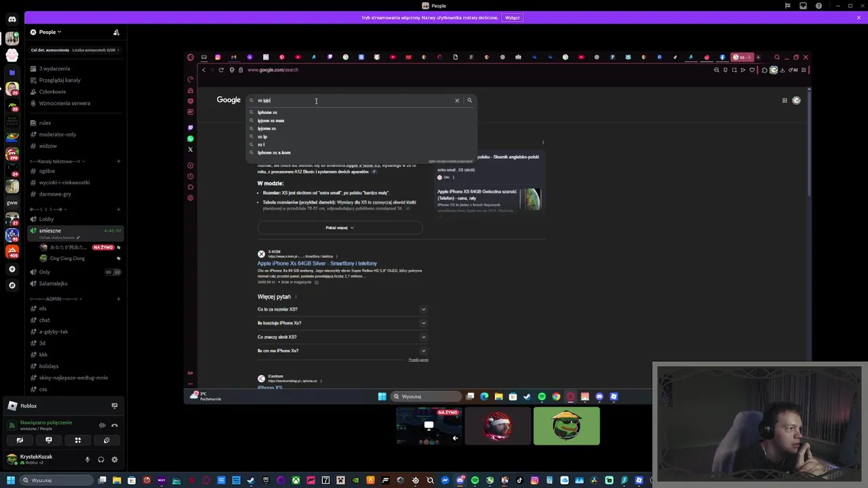Open 'Członkowie' members list
Image resolution: width=868 pixels, height=488 pixels.
(x=52, y=91)
